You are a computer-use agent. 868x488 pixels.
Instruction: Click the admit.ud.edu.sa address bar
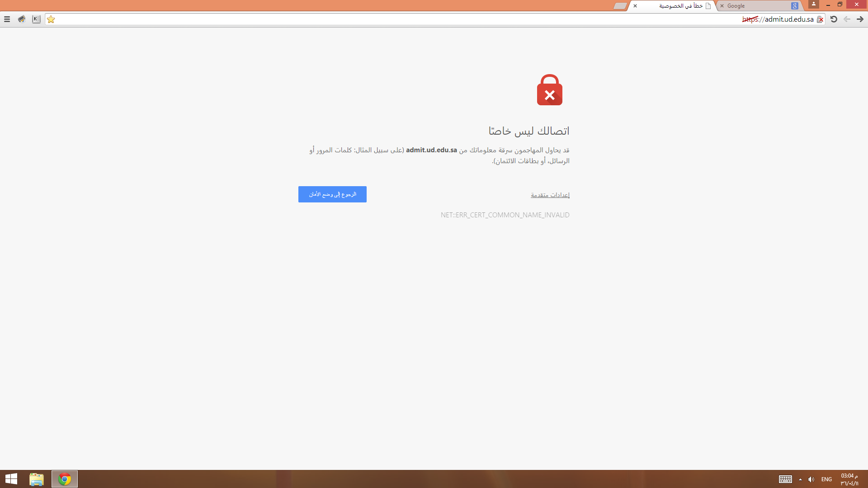point(435,19)
